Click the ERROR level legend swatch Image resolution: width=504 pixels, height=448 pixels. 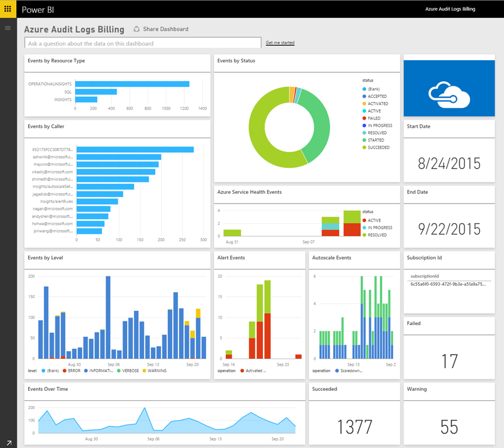[64, 370]
